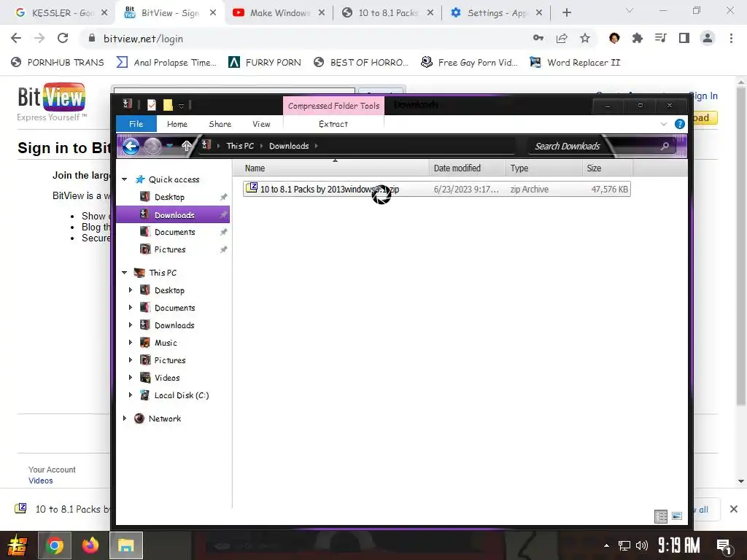This screenshot has height=560, width=747.
Task: Expand the Explorer ribbon chevron
Action: pyautogui.click(x=664, y=124)
